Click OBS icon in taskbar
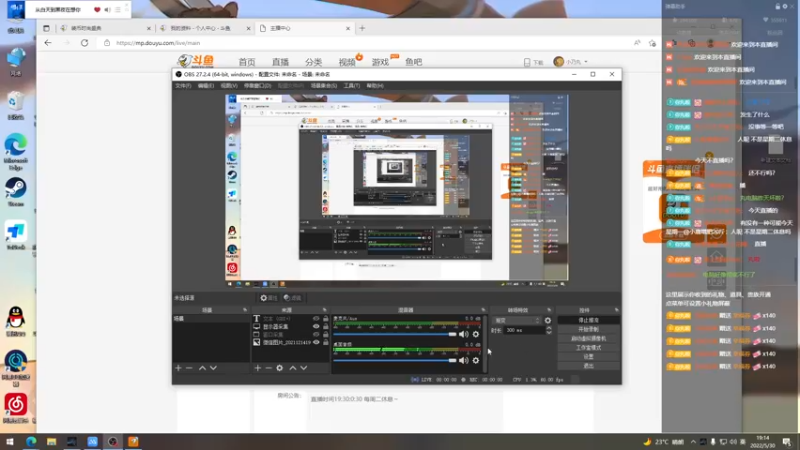 113,442
